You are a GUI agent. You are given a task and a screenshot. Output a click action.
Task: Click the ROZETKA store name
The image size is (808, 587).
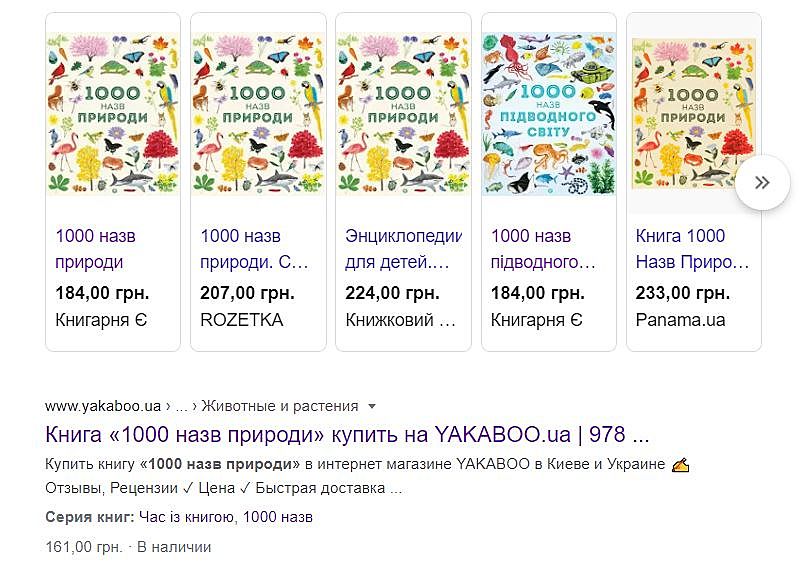242,320
